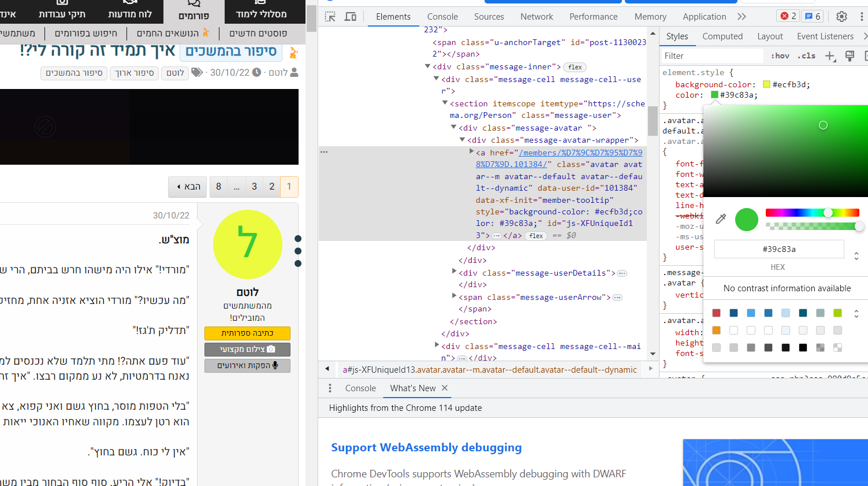The height and width of the screenshot is (486, 868).
Task: Click the red error count badge
Action: [788, 16]
